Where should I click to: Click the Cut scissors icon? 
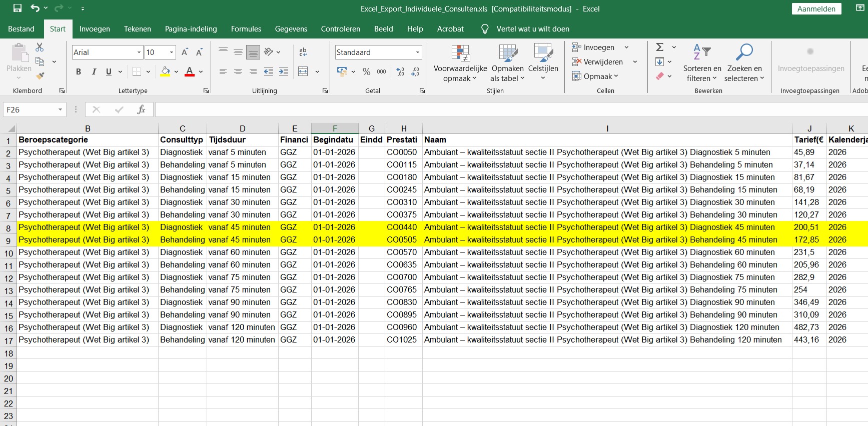coord(40,47)
